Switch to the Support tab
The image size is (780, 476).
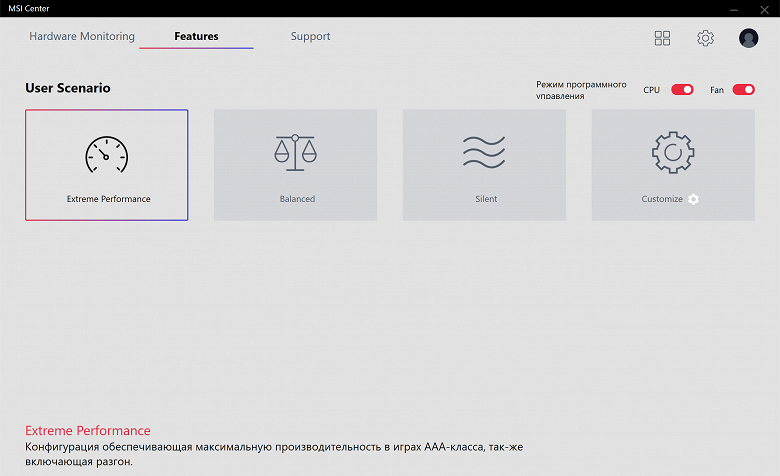pyautogui.click(x=310, y=36)
